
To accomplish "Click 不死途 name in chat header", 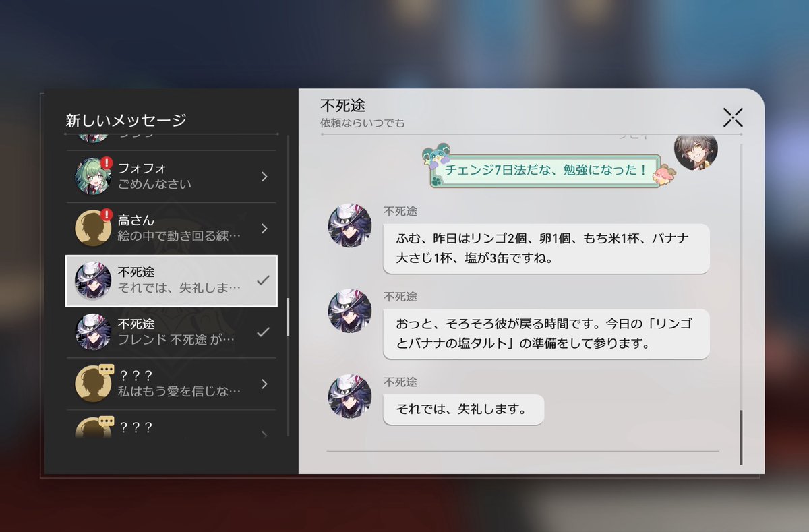I will point(343,106).
